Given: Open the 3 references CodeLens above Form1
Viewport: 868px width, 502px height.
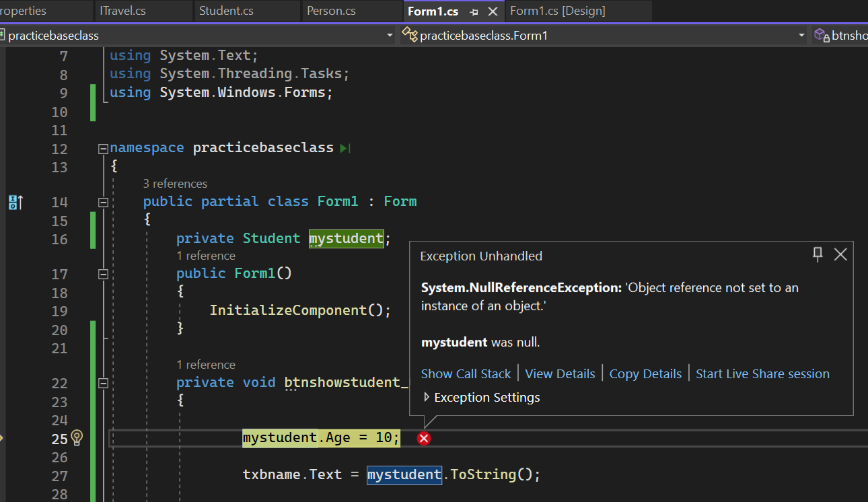Looking at the screenshot, I should (175, 183).
